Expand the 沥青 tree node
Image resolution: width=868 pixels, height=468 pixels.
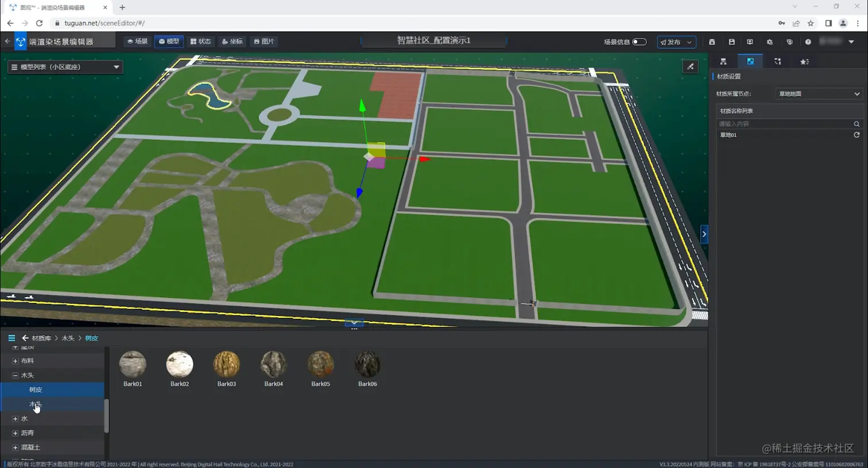pyautogui.click(x=15, y=433)
